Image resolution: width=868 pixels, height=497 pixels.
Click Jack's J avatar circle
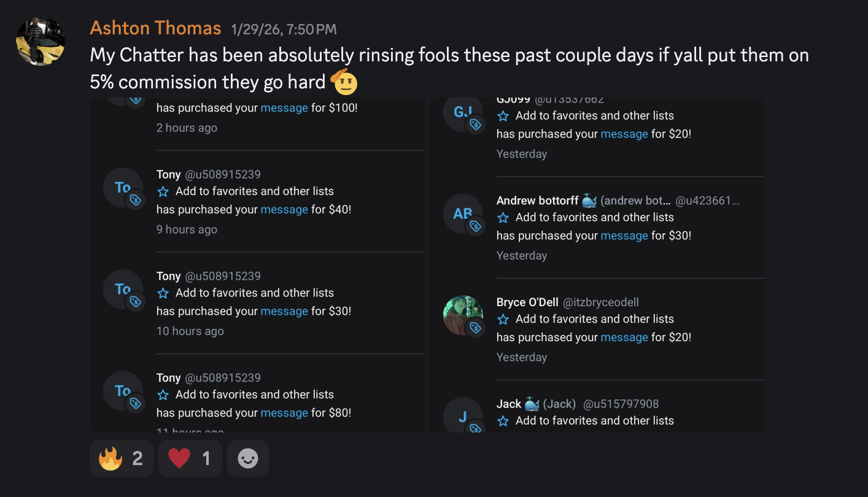tap(463, 417)
